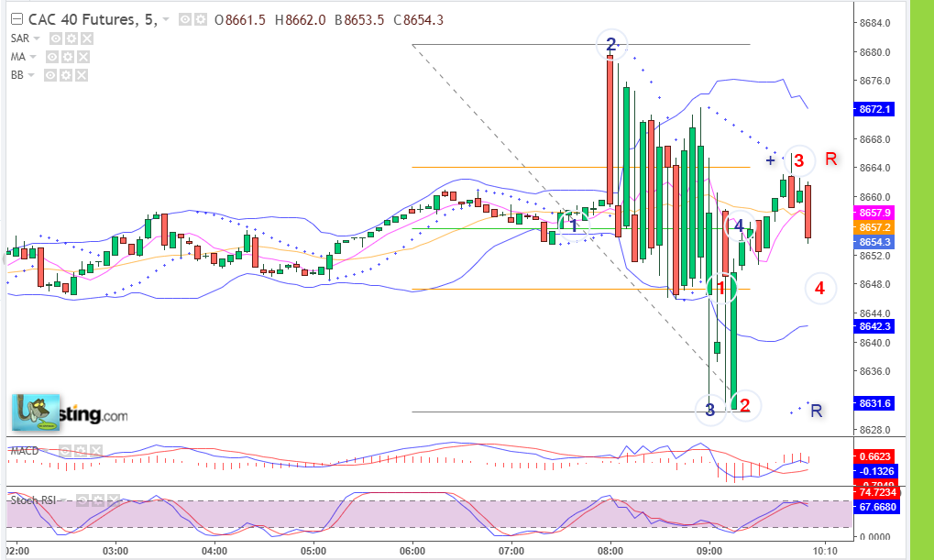
Task: Open settings gear for CAC 40 Futures series
Action: tap(201, 20)
